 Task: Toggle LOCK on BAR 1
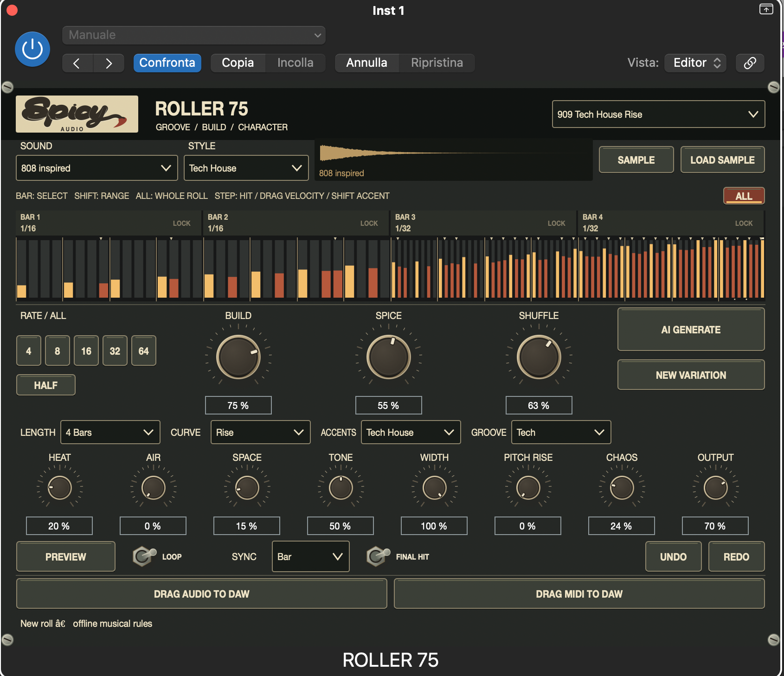click(181, 223)
